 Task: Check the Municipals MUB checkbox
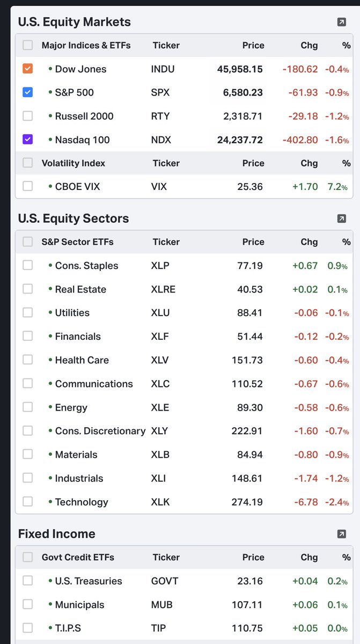tap(28, 604)
